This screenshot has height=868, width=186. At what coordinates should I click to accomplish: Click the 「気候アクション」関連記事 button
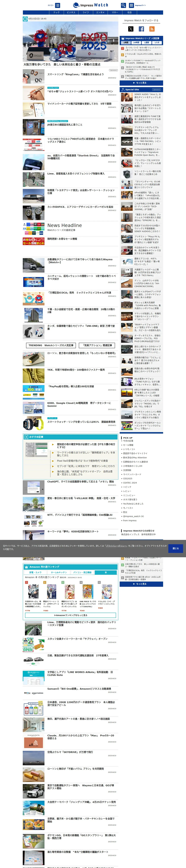[97, 345]
